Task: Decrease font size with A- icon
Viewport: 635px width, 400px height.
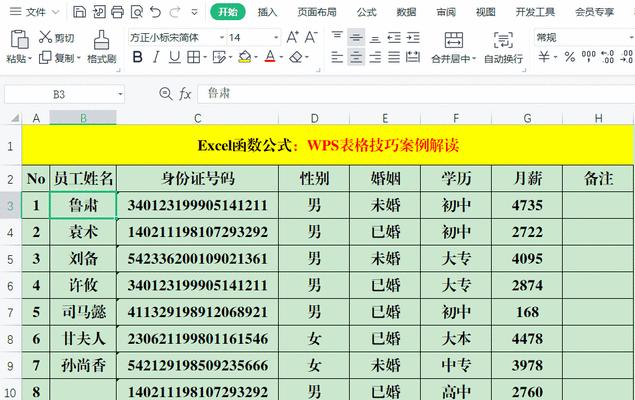Action: pos(311,37)
